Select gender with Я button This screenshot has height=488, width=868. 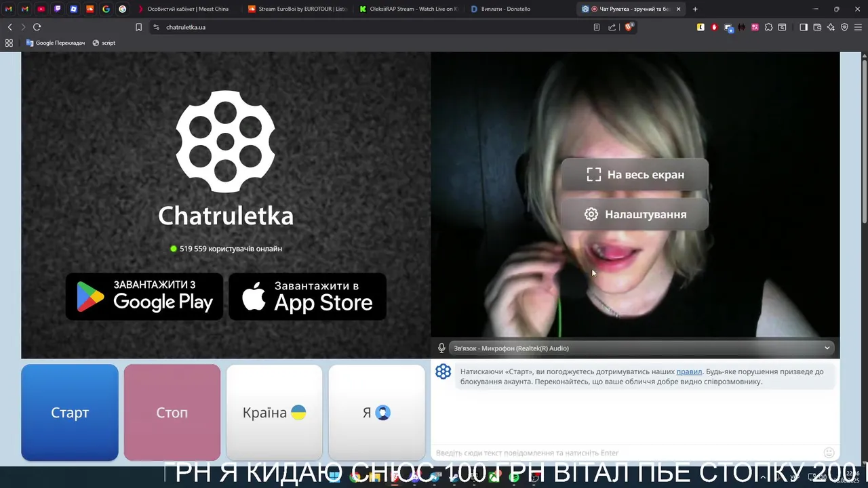pos(376,413)
